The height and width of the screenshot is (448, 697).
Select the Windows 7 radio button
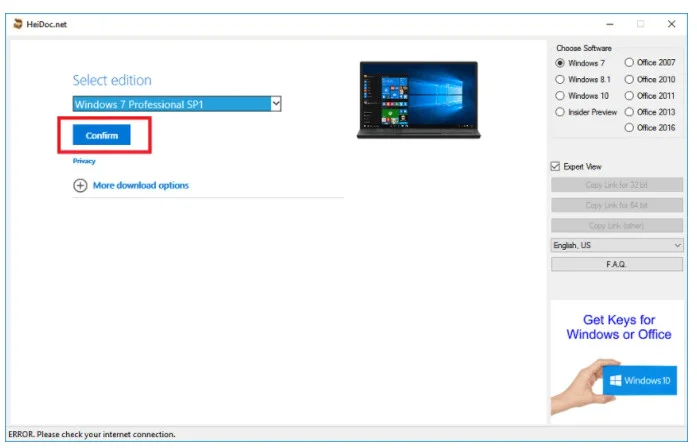(560, 63)
